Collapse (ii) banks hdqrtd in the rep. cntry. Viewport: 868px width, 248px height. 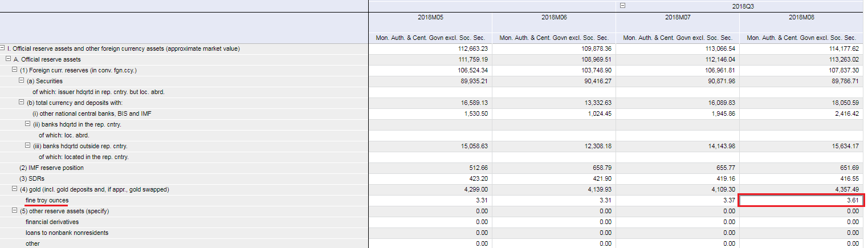(28, 124)
